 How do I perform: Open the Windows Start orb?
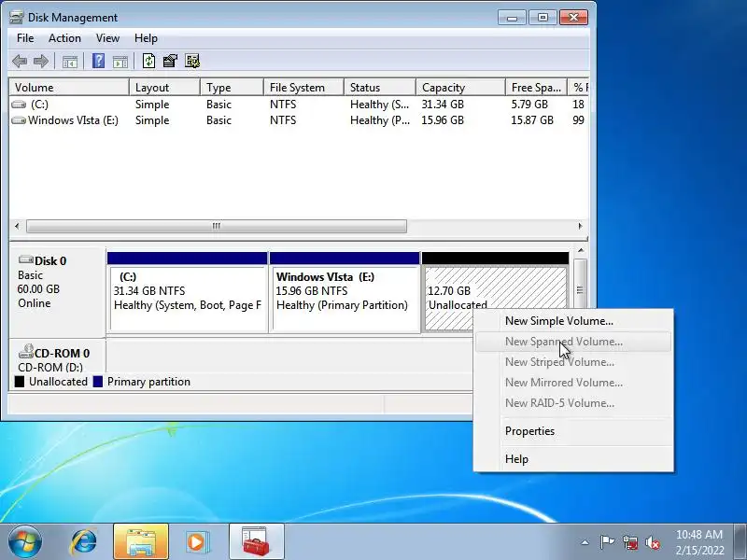click(25, 541)
